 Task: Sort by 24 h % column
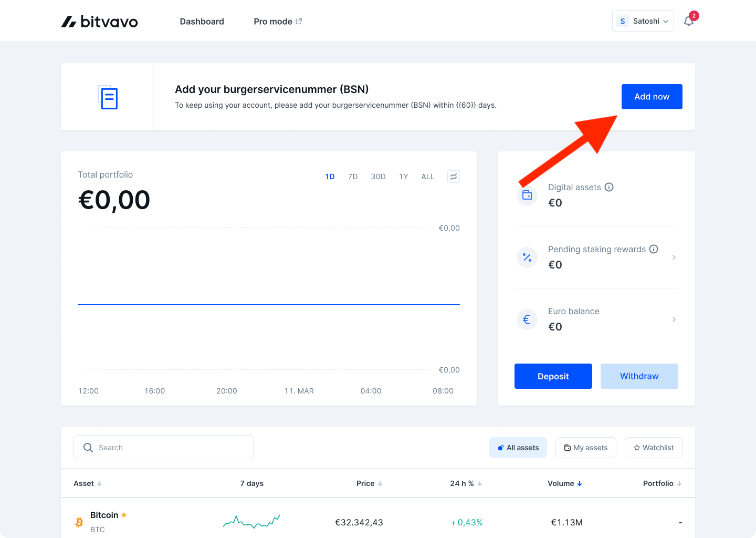coord(466,483)
